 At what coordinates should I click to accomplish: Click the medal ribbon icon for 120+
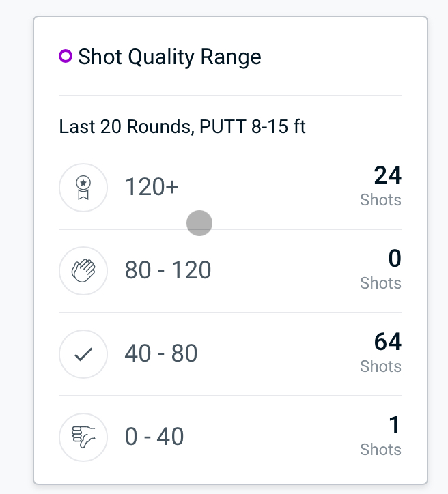[83, 188]
